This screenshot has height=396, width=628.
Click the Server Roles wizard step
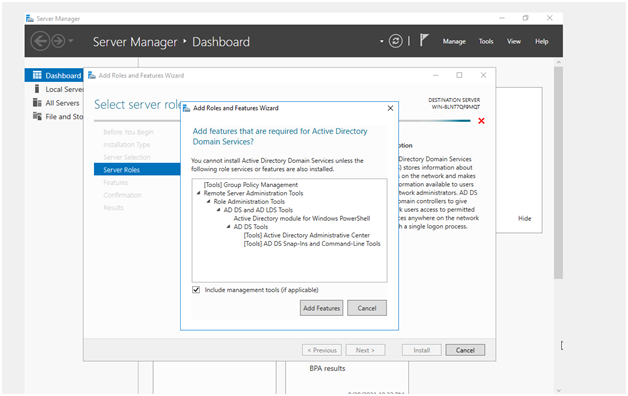137,169
